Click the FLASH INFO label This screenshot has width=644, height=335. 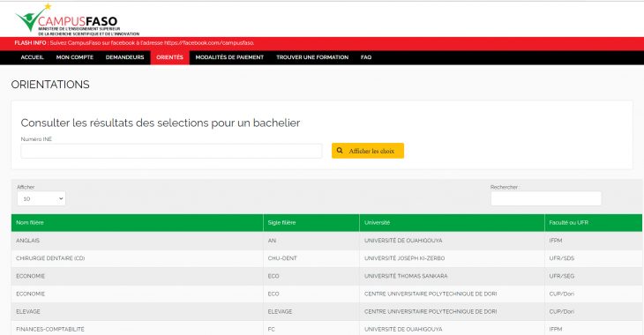coord(30,43)
